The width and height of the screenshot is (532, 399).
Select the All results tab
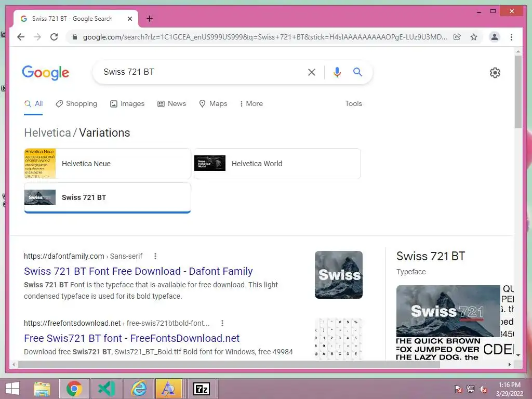(33, 104)
